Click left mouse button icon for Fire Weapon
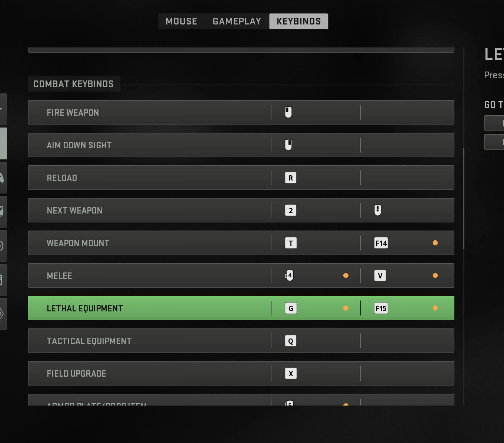 [288, 112]
